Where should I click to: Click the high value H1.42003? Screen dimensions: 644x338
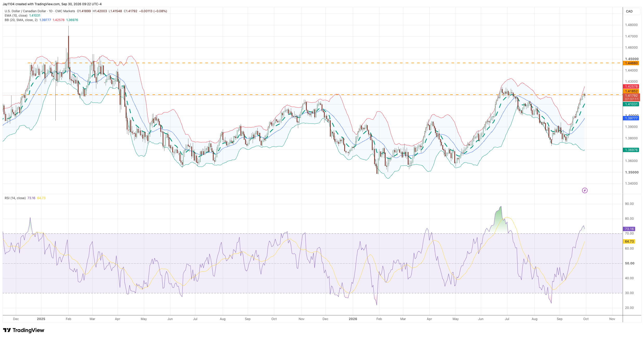100,11
